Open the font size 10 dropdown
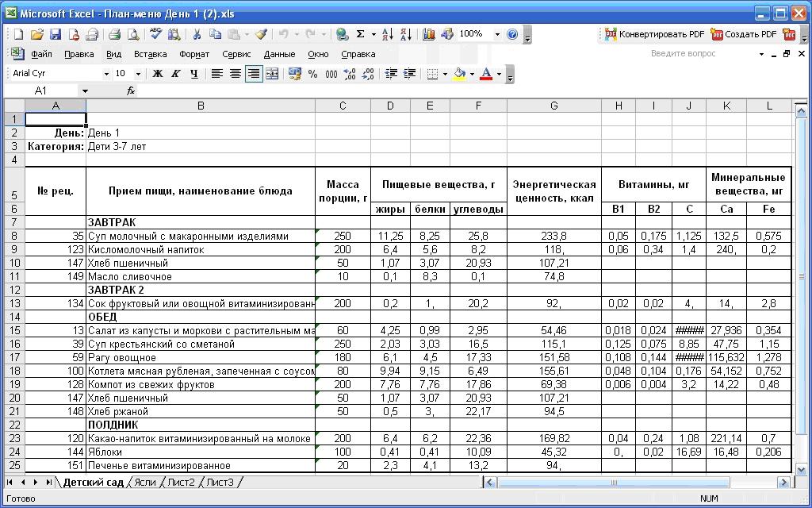This screenshot has width=812, height=508. tap(138, 74)
